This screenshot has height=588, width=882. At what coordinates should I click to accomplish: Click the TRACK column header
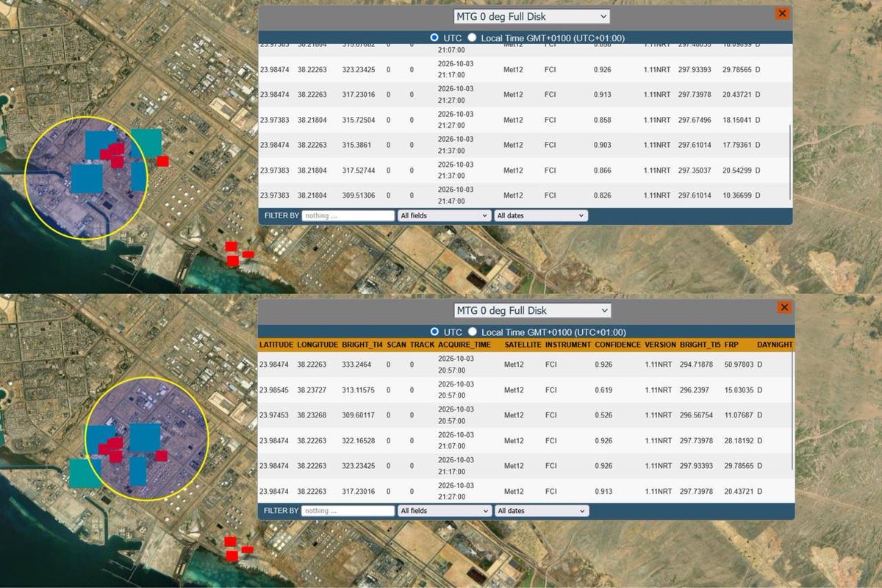[422, 345]
